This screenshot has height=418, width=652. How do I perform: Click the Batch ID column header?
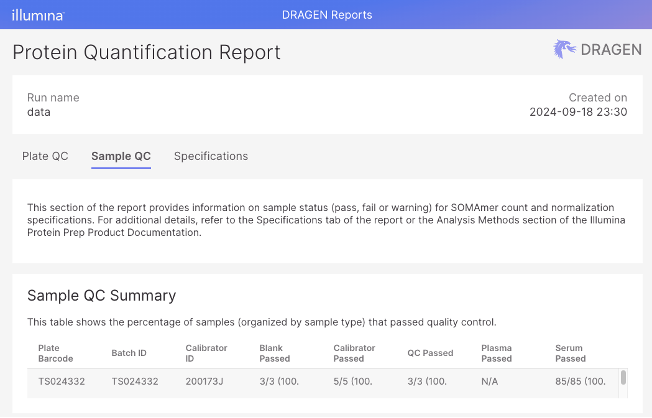129,353
